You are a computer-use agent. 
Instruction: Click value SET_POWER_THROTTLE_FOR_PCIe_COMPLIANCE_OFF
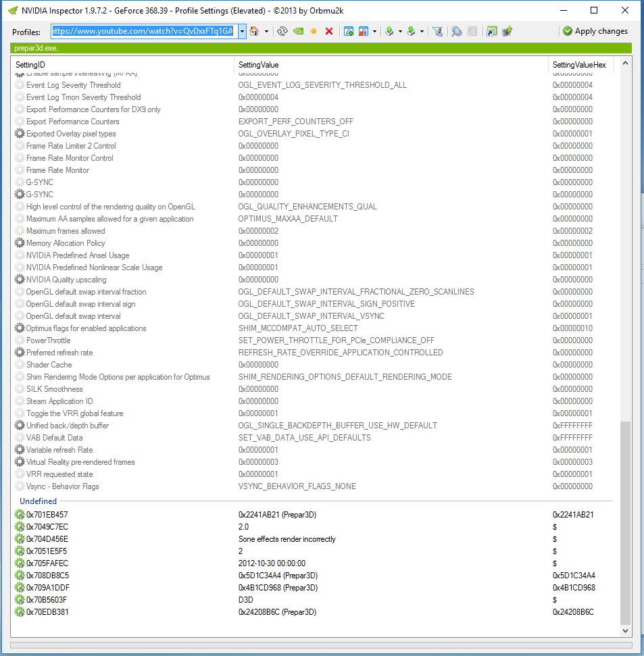coord(336,340)
